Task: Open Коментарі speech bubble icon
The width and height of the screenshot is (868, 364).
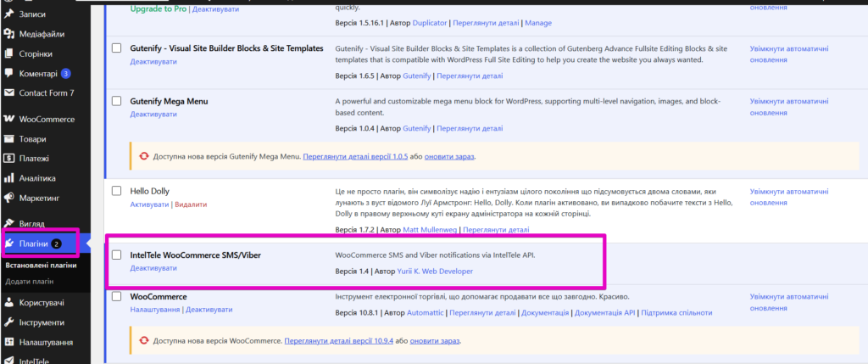Action: point(8,73)
